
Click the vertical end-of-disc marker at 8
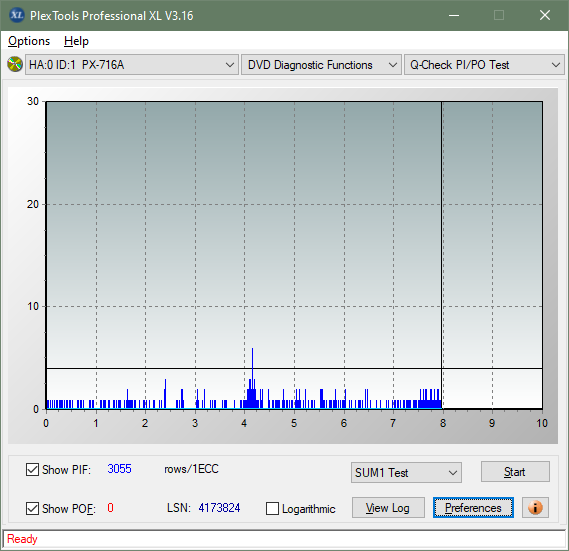coord(442,255)
